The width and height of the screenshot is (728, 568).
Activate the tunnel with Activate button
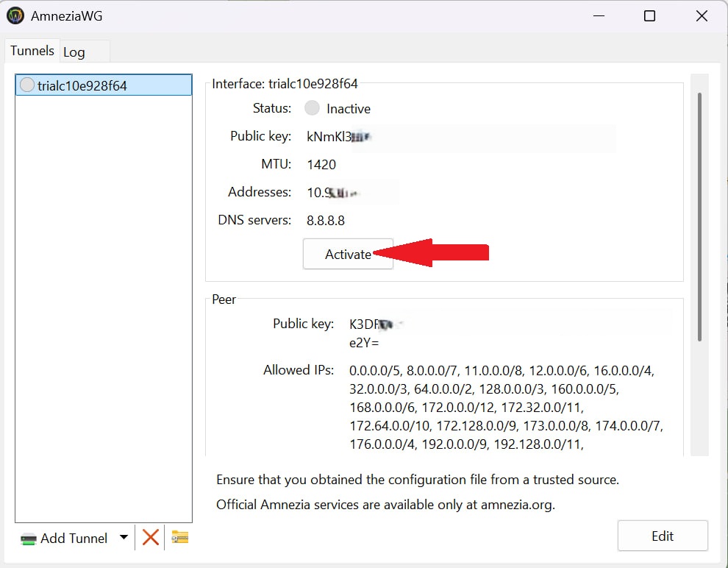348,254
